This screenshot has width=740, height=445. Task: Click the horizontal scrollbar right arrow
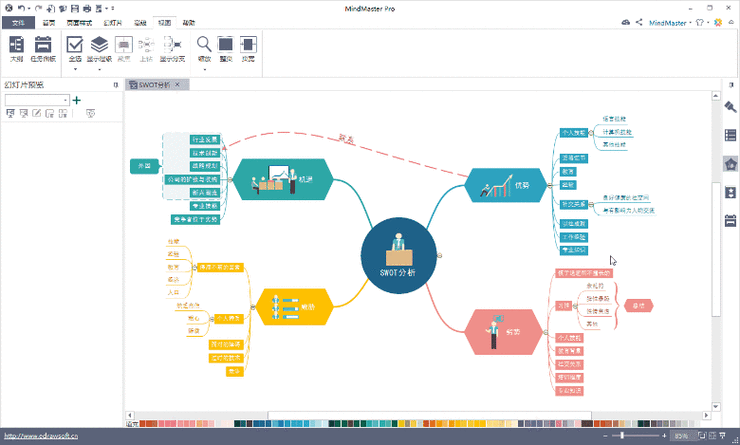706,415
